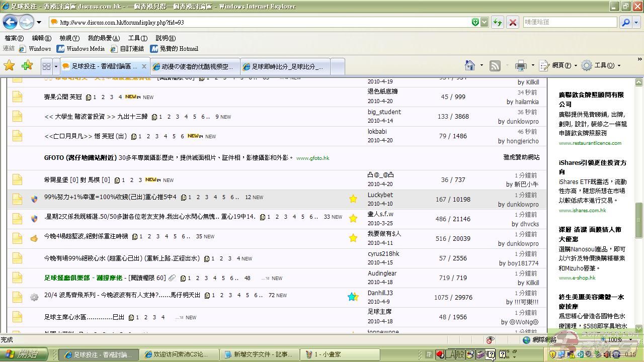
Task: Click the popup blocker icon in status bar
Action: click(490, 340)
